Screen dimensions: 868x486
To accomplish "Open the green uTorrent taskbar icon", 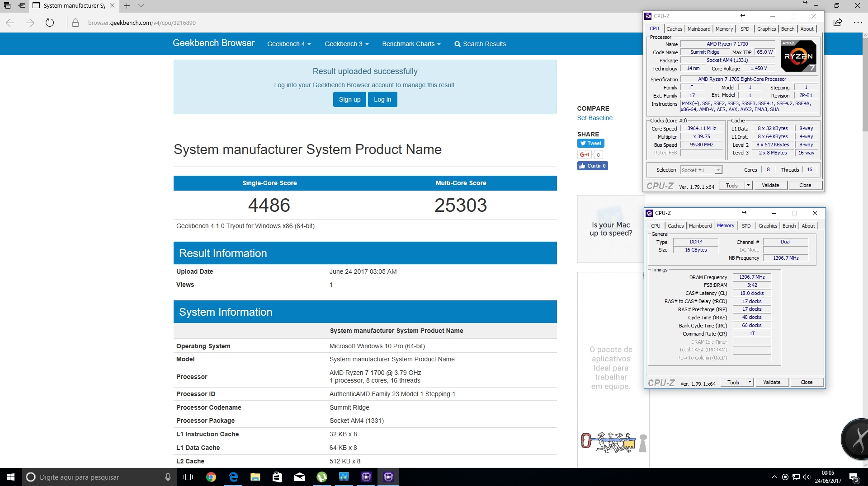I will (x=321, y=477).
